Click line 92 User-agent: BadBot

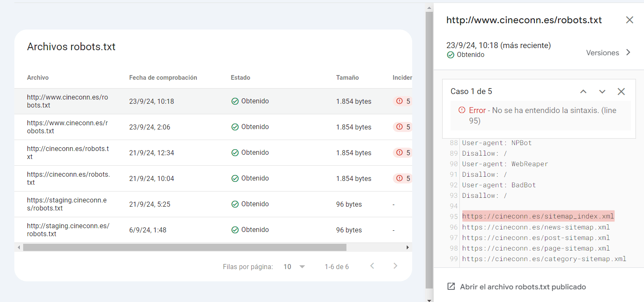(499, 185)
